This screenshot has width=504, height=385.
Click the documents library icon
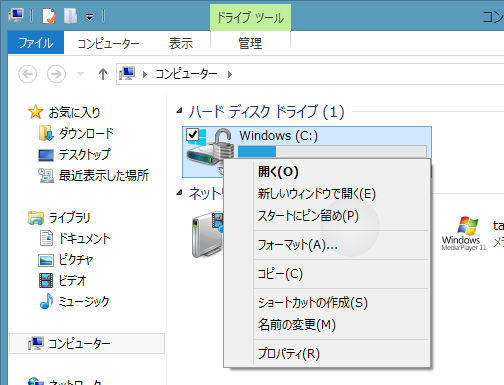coord(46,238)
